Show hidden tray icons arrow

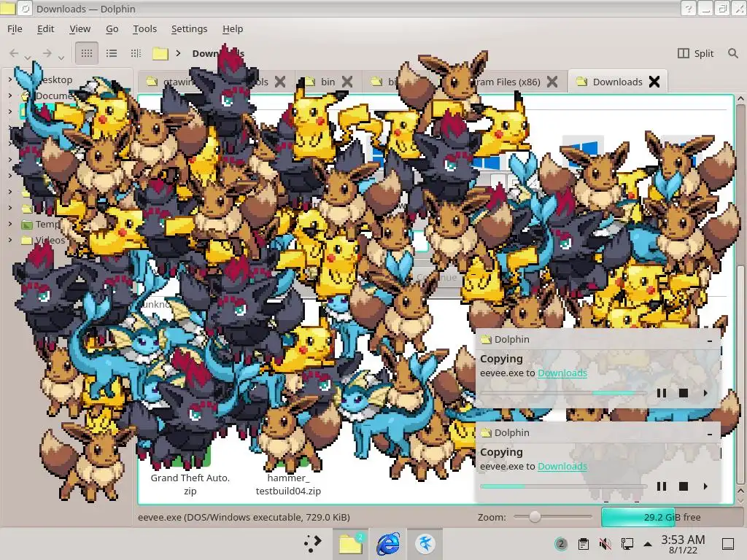click(x=648, y=544)
